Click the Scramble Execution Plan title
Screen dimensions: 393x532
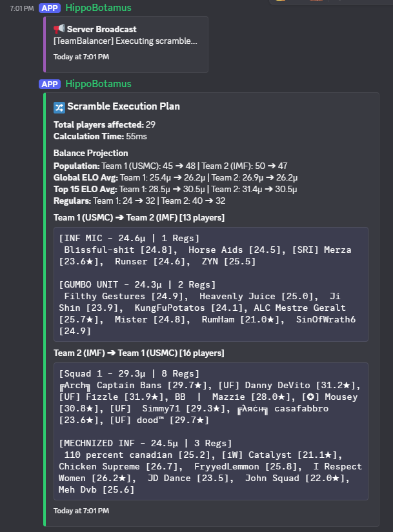123,106
